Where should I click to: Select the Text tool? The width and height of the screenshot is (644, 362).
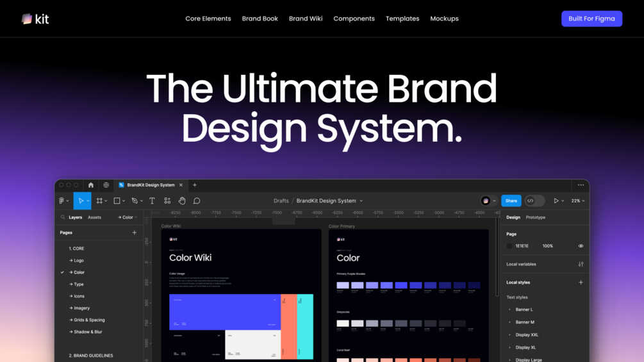pos(152,201)
